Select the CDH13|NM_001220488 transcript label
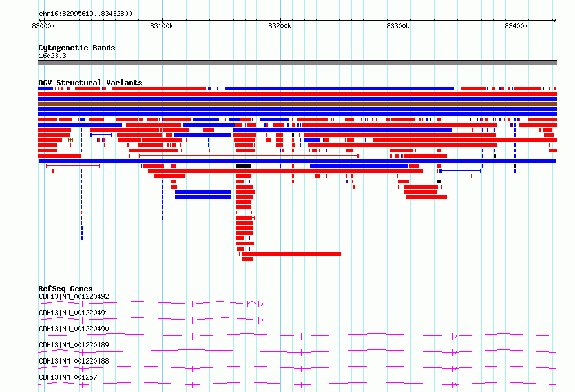Screen dimensions: 575x392 pos(74,361)
